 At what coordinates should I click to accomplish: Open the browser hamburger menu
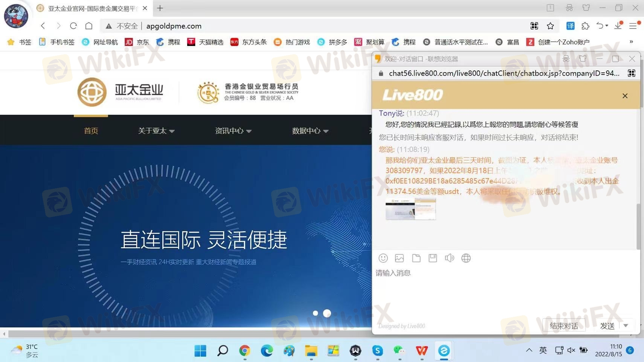(x=633, y=26)
